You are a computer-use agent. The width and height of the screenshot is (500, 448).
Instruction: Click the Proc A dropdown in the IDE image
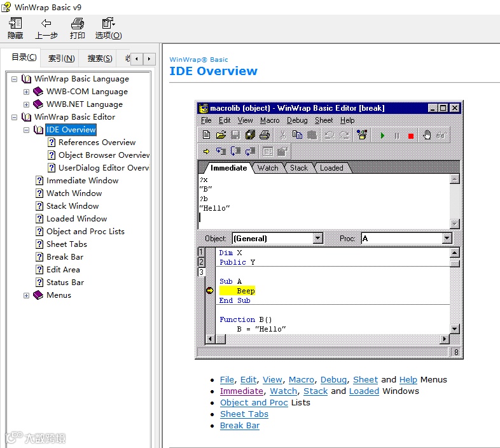(x=406, y=239)
